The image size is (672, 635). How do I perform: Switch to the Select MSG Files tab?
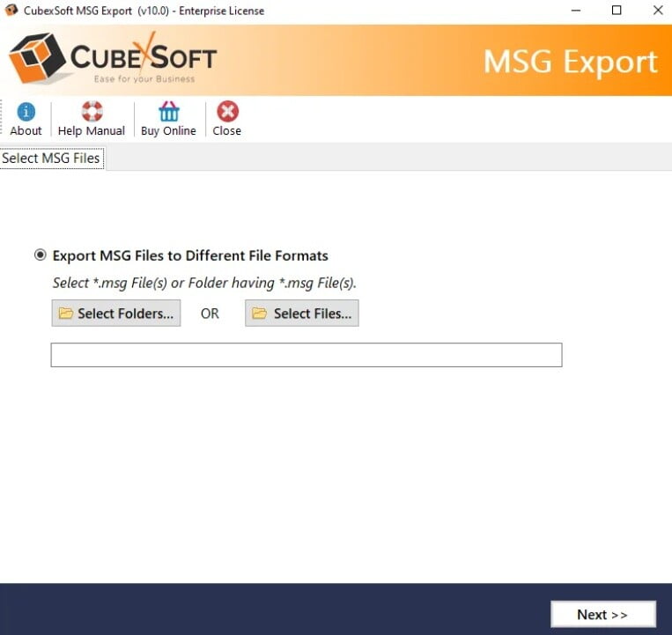point(51,159)
